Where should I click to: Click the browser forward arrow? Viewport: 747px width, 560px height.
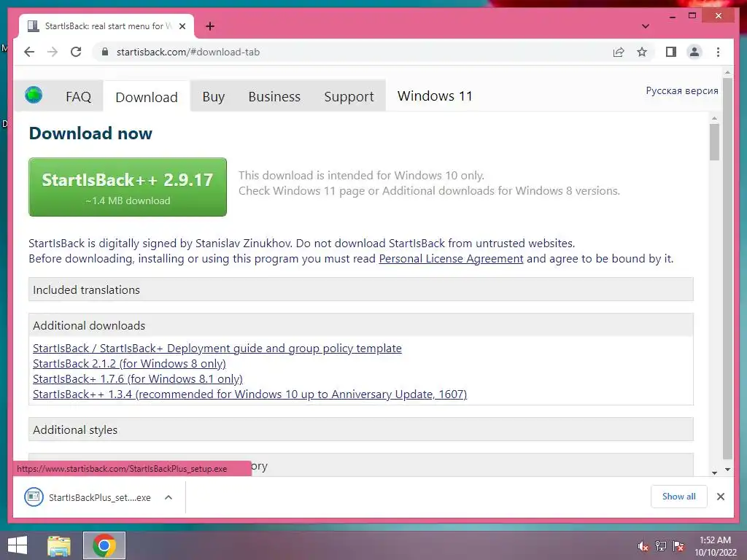pos(53,52)
